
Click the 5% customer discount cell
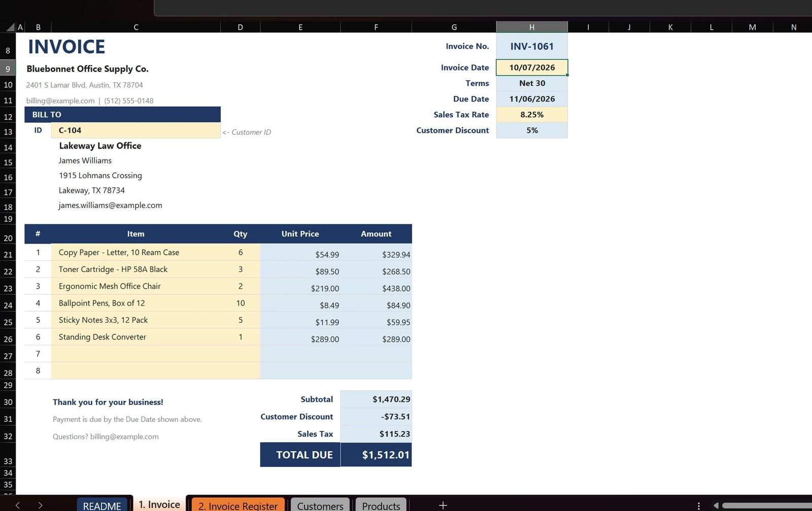(x=532, y=130)
